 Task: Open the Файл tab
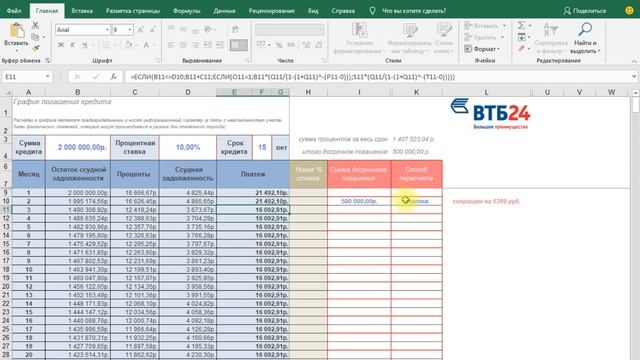click(x=14, y=11)
